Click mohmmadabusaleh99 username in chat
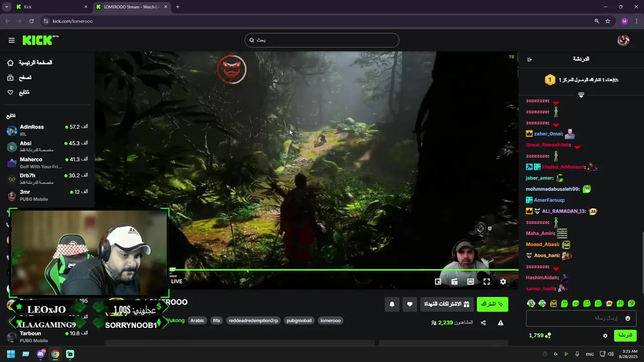 coord(553,190)
